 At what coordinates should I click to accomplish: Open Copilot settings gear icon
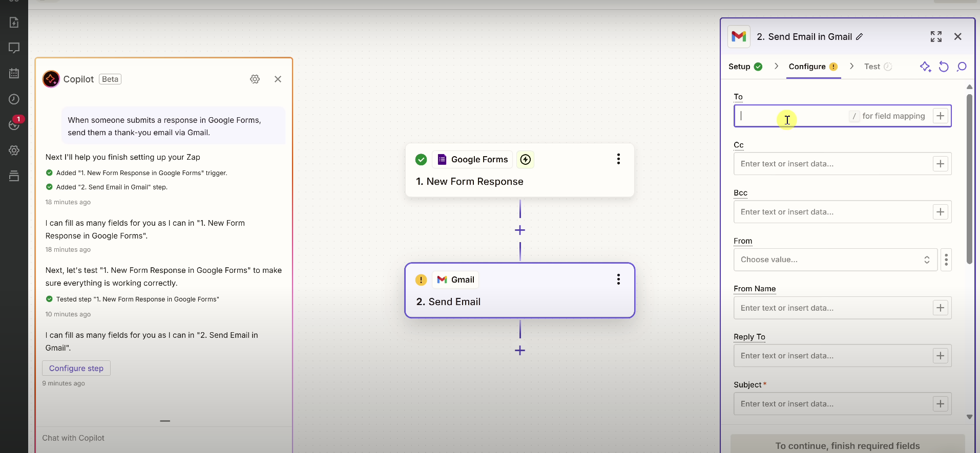tap(255, 79)
